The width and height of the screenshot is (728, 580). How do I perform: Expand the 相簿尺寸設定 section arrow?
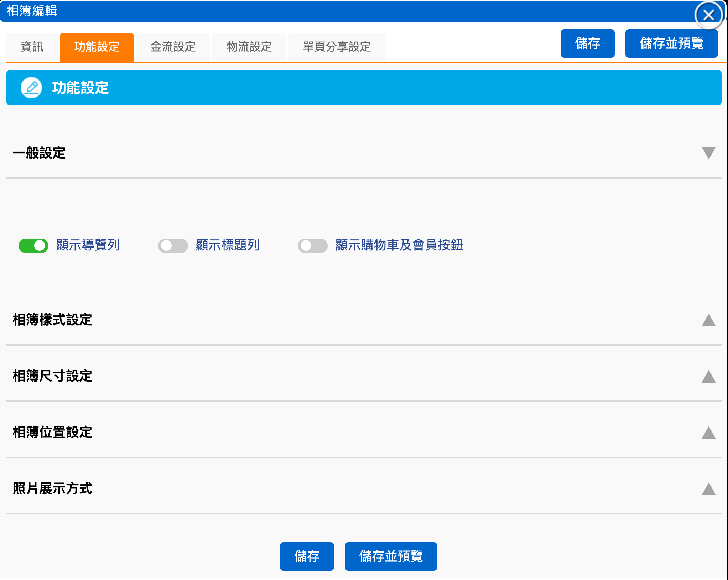pos(709,376)
